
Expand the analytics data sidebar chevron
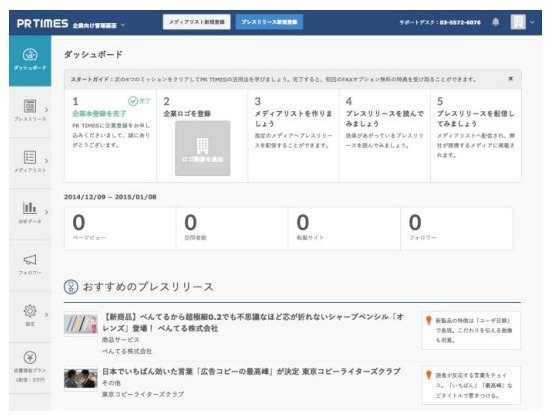coord(46,212)
